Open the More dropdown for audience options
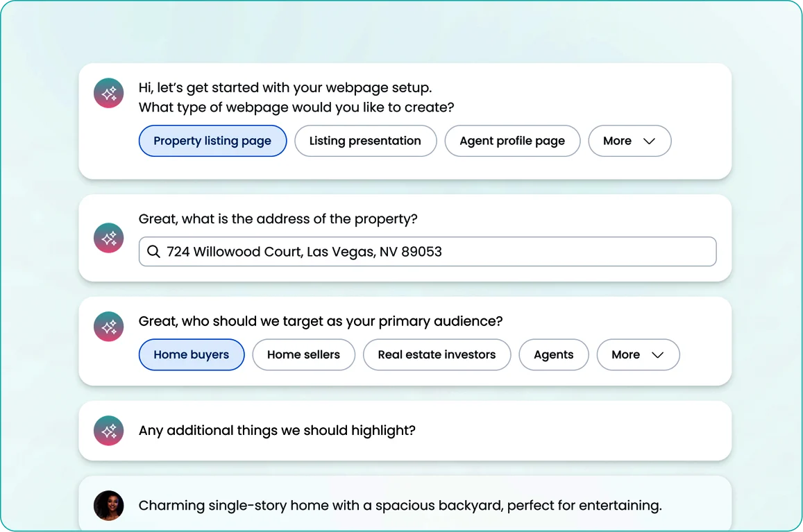This screenshot has height=532, width=803. click(638, 354)
